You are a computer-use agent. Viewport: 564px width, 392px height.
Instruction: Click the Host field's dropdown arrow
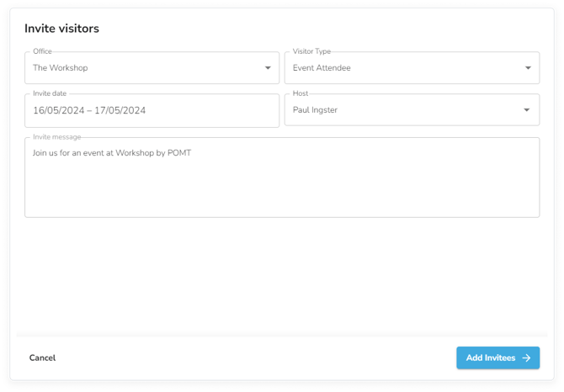[527, 110]
